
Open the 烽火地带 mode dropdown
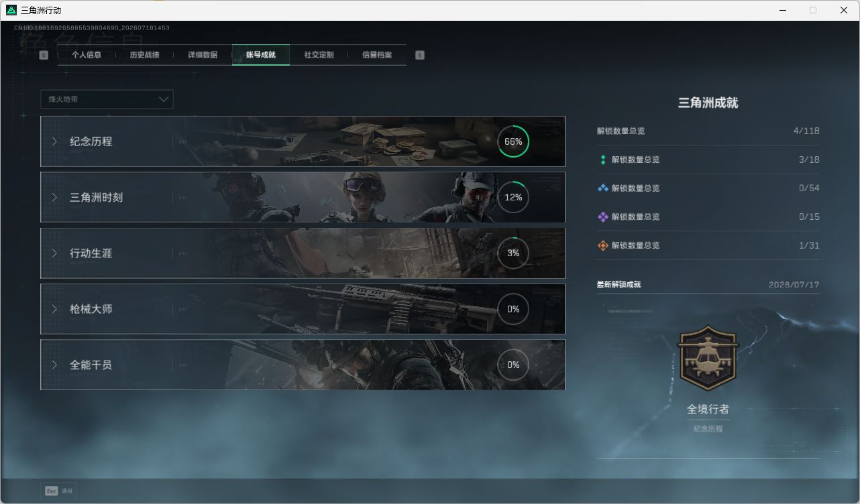(x=107, y=99)
